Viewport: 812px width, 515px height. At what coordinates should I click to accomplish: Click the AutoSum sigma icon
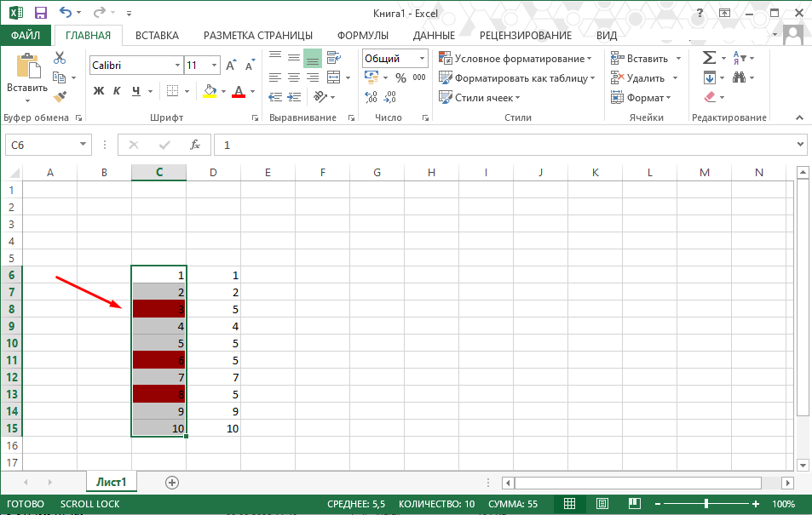click(x=709, y=57)
